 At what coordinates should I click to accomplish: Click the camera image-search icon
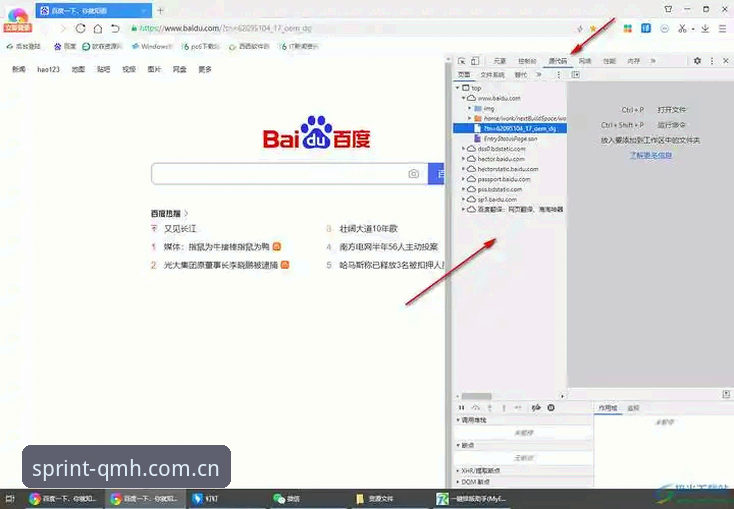pyautogui.click(x=413, y=174)
